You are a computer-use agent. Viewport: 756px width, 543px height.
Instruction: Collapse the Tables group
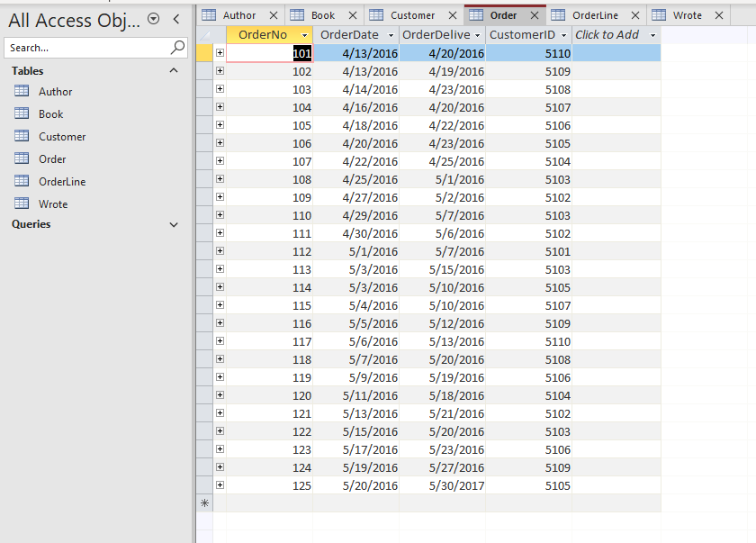coord(172,70)
